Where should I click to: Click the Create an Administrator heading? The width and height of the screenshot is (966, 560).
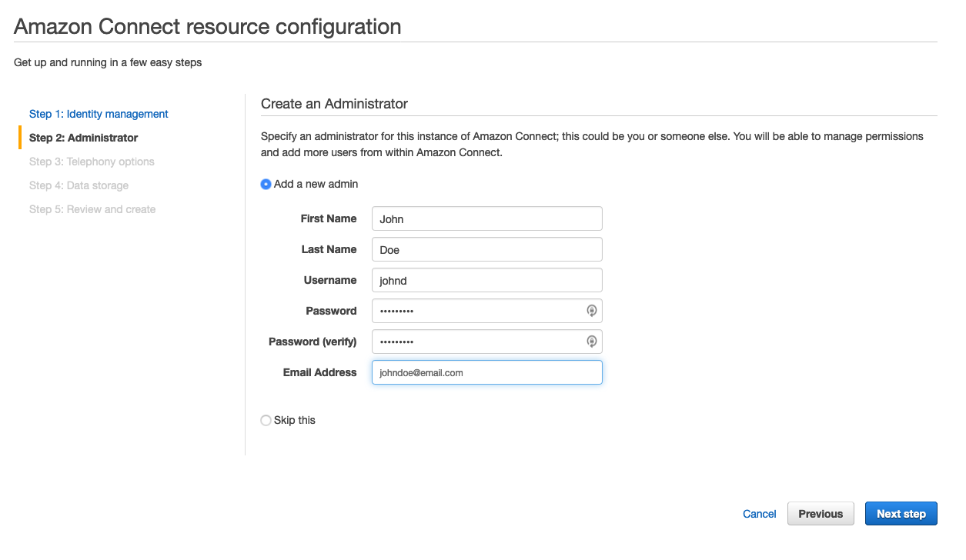click(x=334, y=103)
